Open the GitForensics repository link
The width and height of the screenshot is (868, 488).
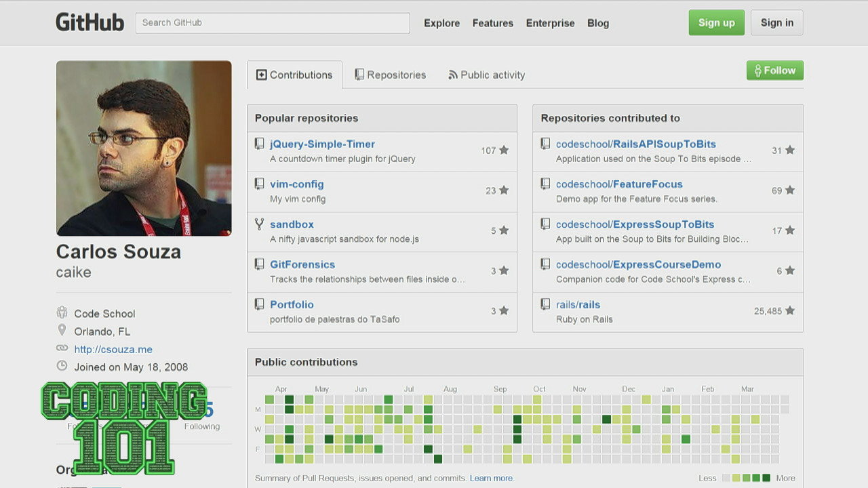[302, 264]
